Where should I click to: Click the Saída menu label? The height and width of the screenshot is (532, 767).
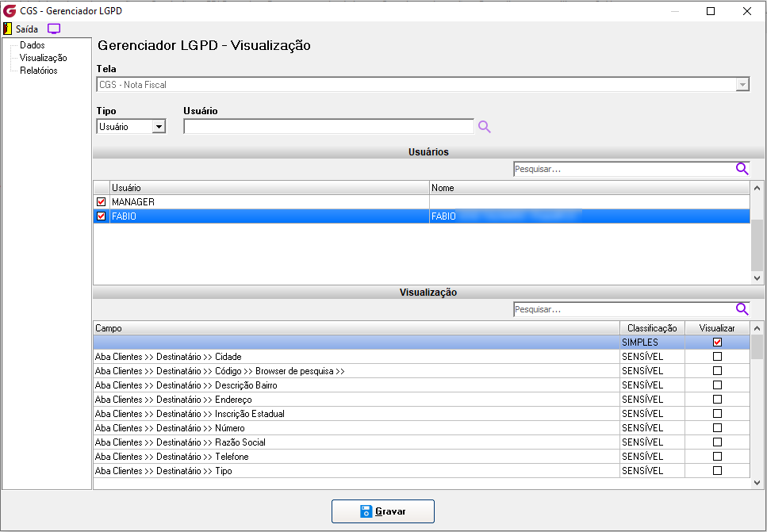pyautogui.click(x=27, y=29)
